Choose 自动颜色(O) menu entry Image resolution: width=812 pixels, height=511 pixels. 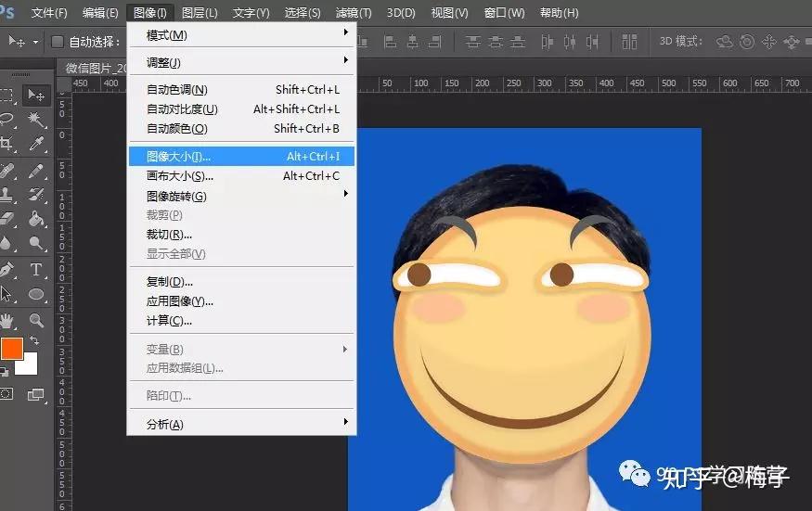242,128
